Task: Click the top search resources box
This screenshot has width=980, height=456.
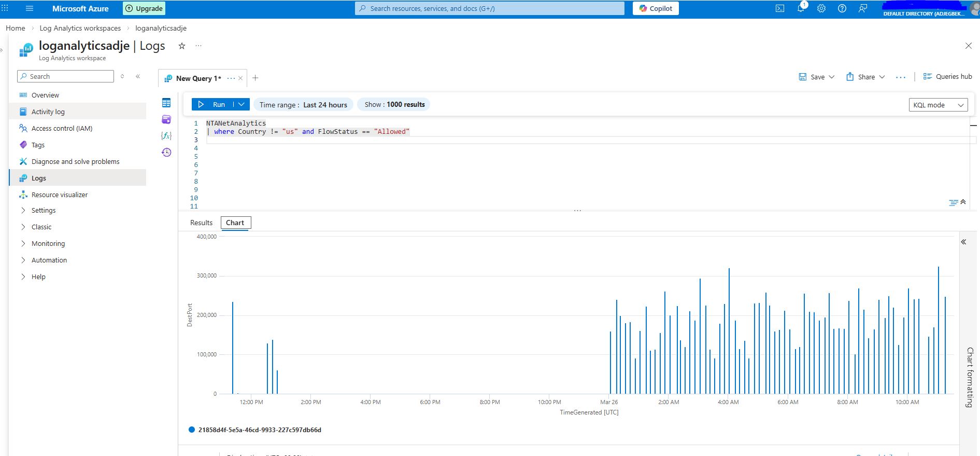Action: click(x=489, y=8)
